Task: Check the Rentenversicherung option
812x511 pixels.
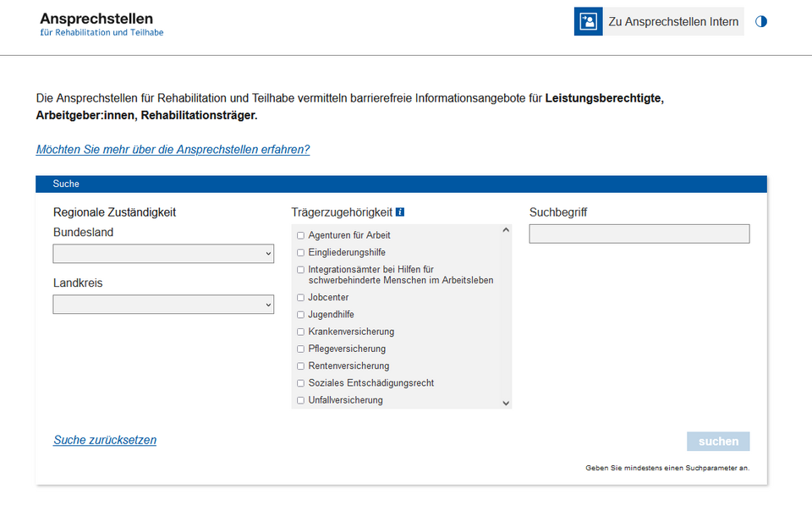Action: 300,366
